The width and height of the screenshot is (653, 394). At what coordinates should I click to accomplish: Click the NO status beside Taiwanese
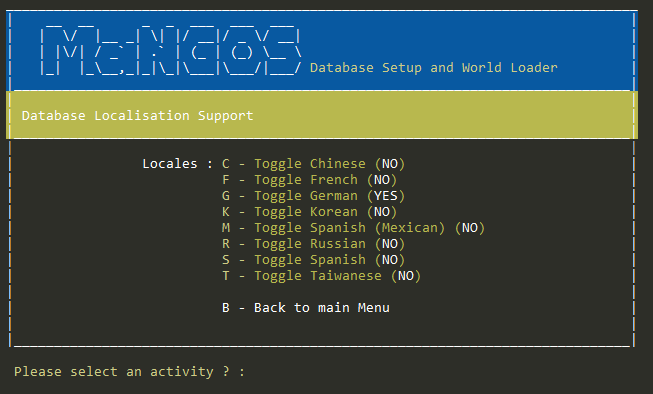406,276
